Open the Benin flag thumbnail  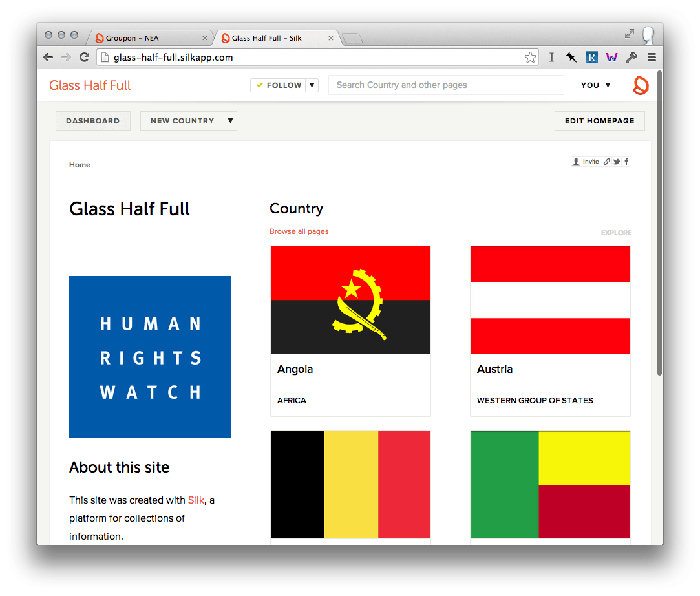(550, 484)
